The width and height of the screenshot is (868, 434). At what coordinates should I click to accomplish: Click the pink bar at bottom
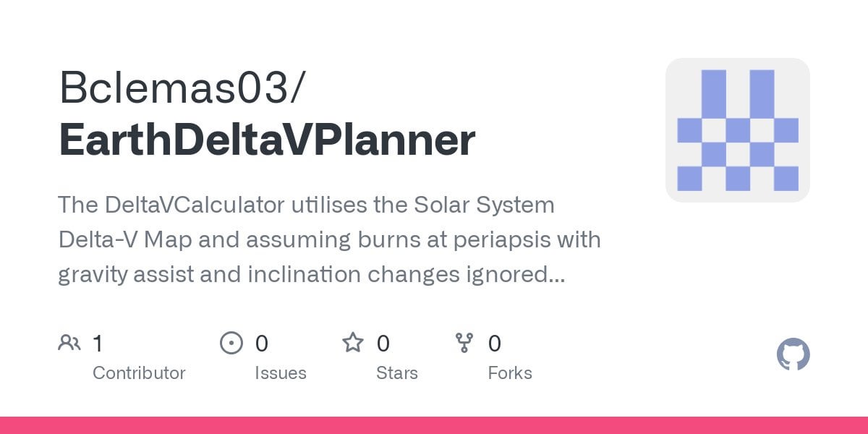pos(434,425)
